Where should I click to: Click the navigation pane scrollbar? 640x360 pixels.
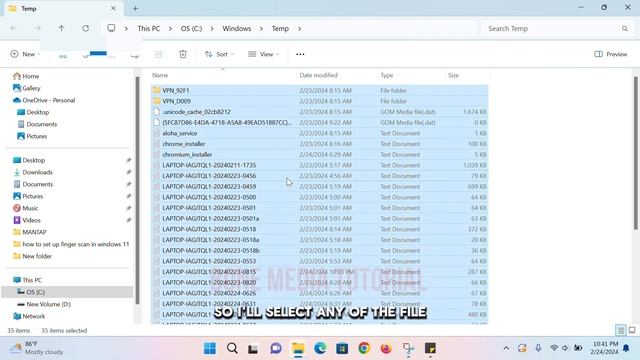[138, 190]
